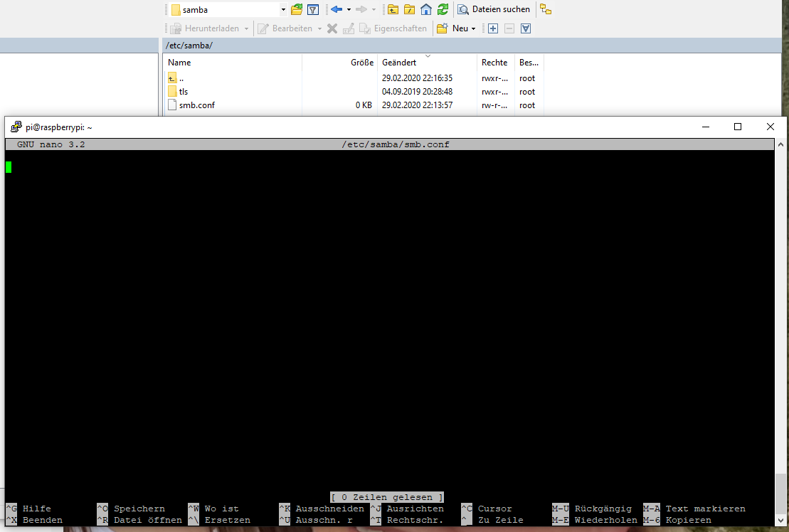Click the PuTTY window title icon
This screenshot has width=789, height=532.
coord(16,127)
